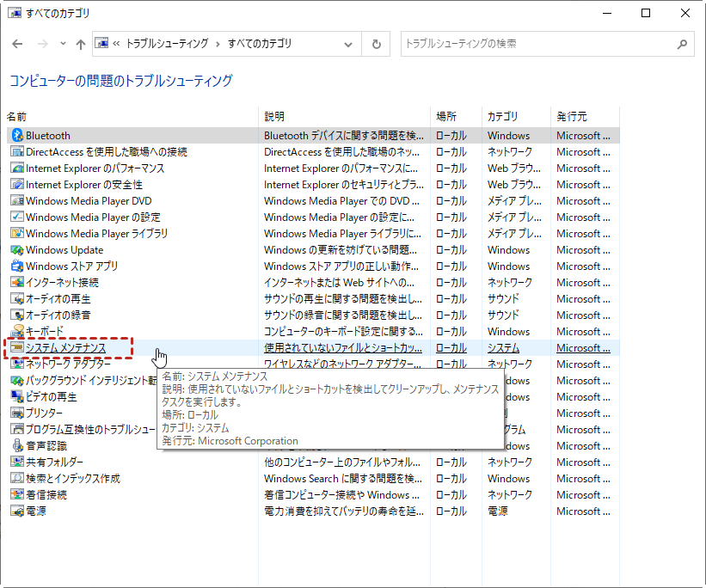Click the Windows Update troubleshooter icon
The width and height of the screenshot is (706, 588).
[x=17, y=249]
